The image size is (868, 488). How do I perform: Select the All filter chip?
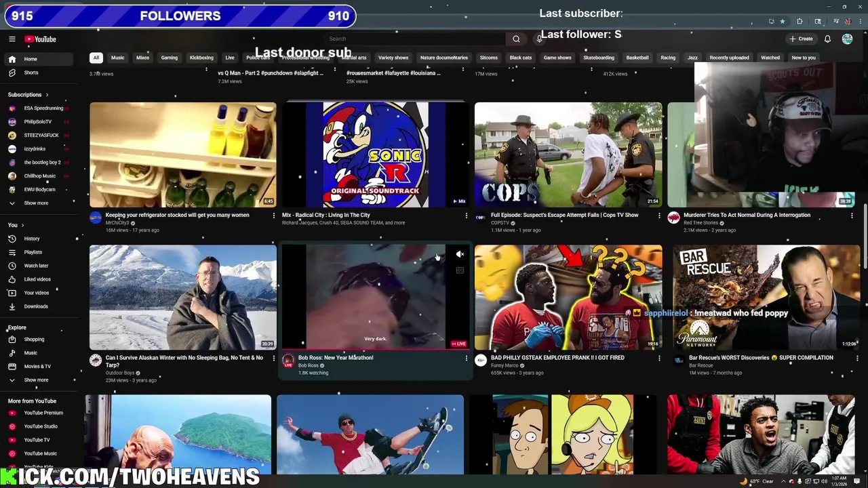96,58
